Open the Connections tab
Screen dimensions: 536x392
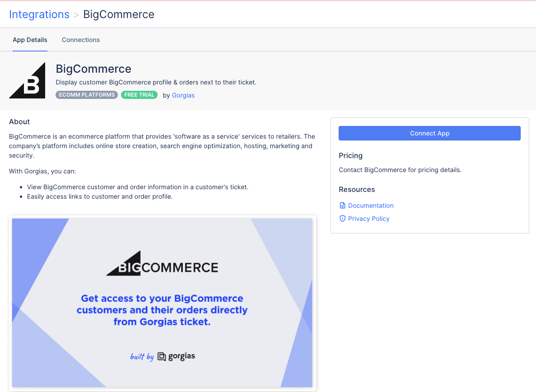point(81,40)
